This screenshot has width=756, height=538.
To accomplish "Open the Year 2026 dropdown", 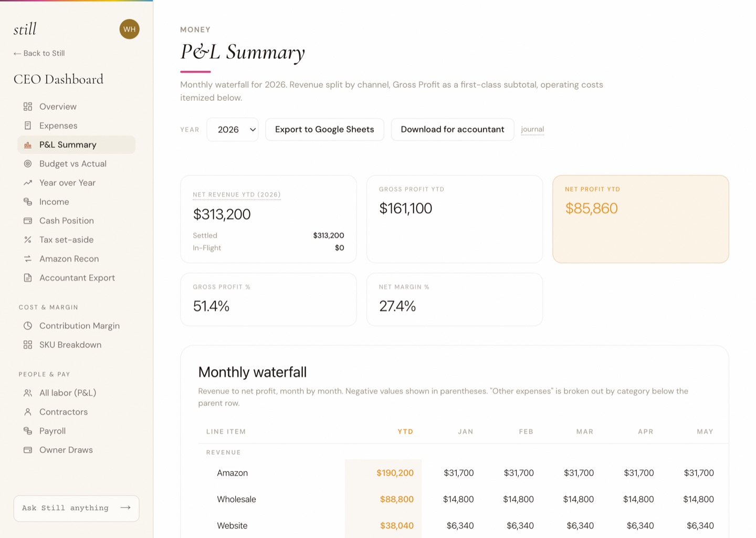I will 233,129.
